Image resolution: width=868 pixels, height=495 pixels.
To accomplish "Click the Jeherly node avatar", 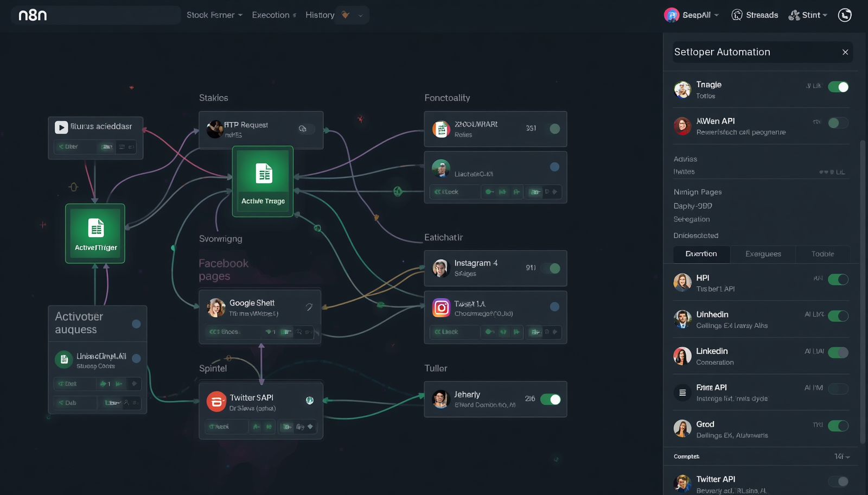I will click(x=441, y=399).
